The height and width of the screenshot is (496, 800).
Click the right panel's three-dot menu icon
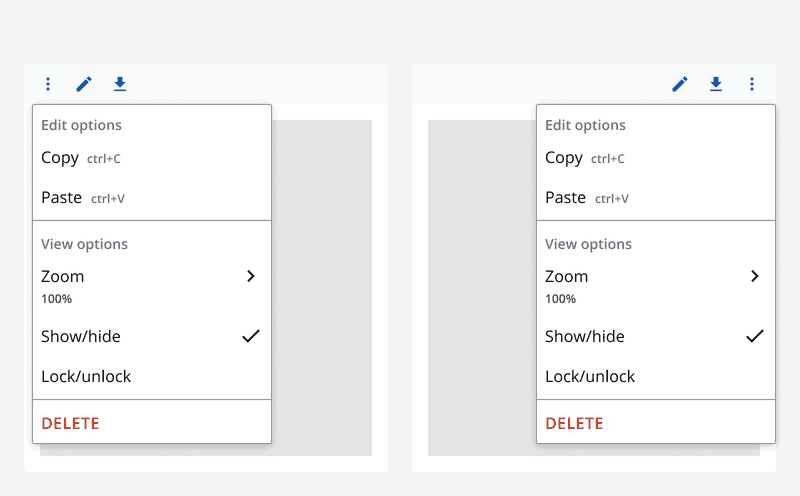tap(752, 84)
